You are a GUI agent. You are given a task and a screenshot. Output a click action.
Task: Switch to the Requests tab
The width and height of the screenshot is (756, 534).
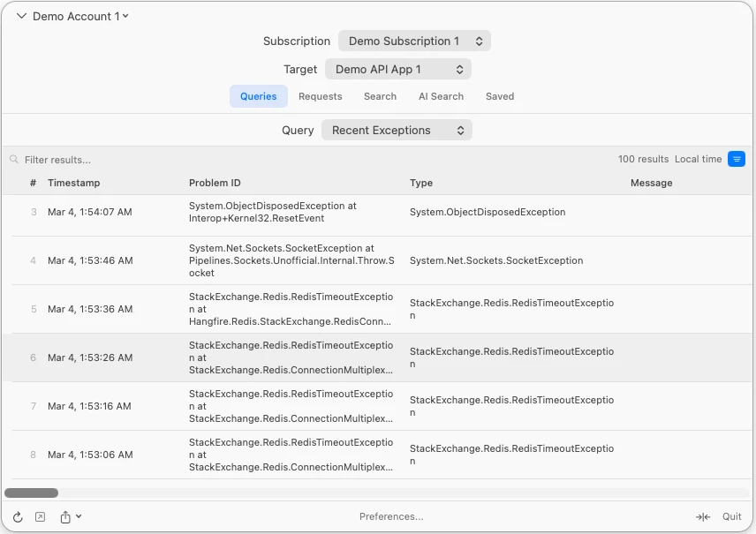320,96
